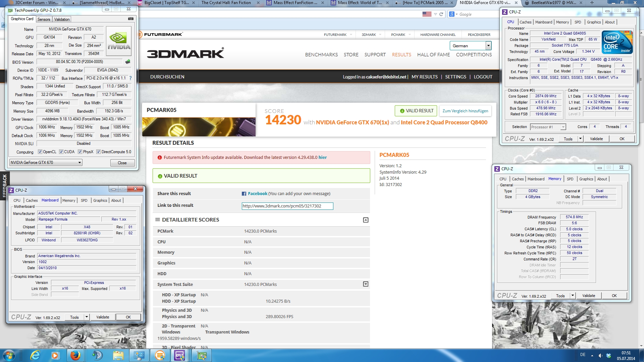The image size is (644, 362).
Task: Toggle the CUDA checkbox in GPU-Z
Action: tap(61, 152)
